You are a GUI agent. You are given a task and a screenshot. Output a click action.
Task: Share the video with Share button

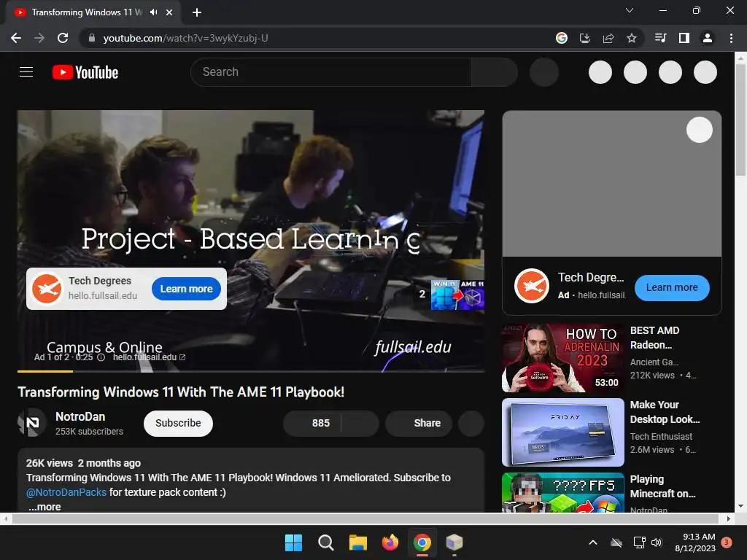point(419,423)
